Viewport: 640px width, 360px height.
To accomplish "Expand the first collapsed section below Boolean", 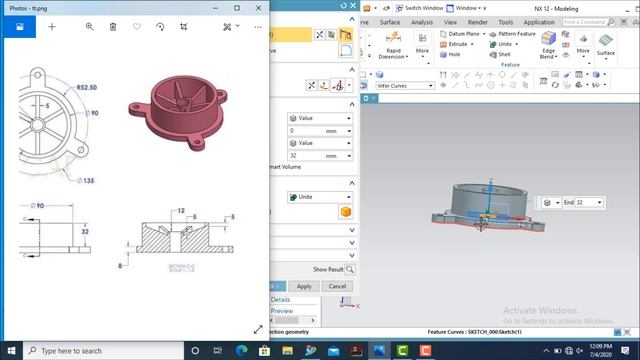I will point(352,230).
